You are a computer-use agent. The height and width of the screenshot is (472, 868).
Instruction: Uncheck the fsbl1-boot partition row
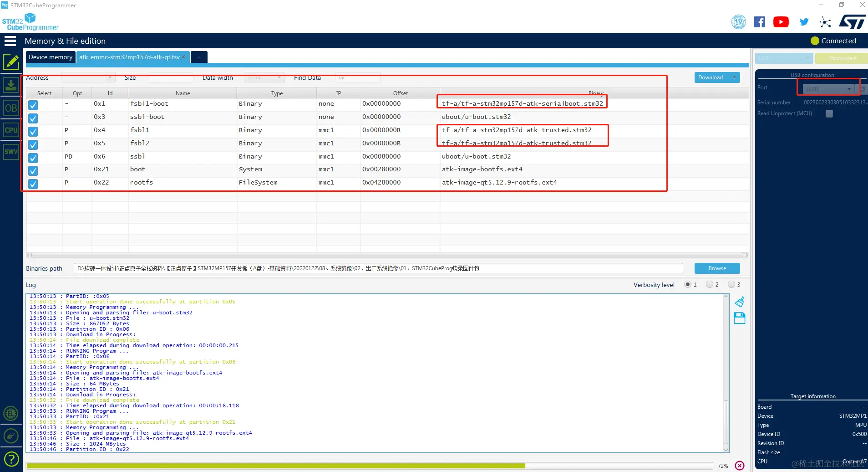(33, 105)
